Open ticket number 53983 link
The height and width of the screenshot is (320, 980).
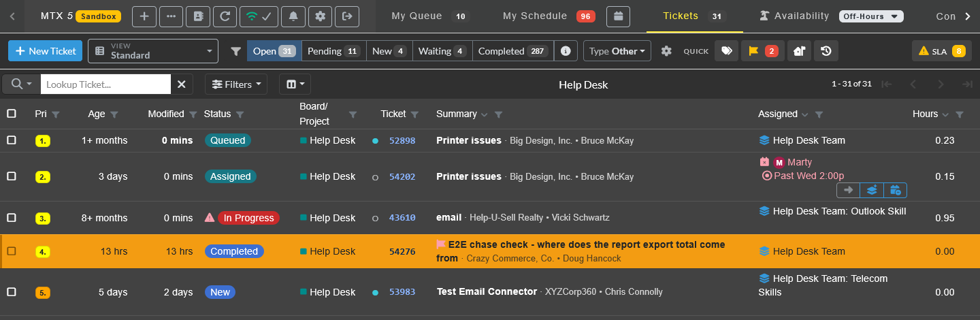(402, 293)
